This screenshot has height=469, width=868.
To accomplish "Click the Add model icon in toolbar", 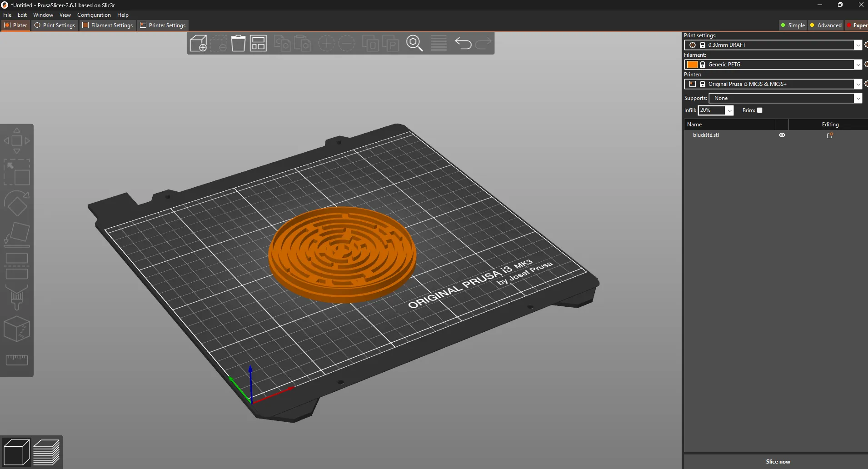I will coord(198,44).
